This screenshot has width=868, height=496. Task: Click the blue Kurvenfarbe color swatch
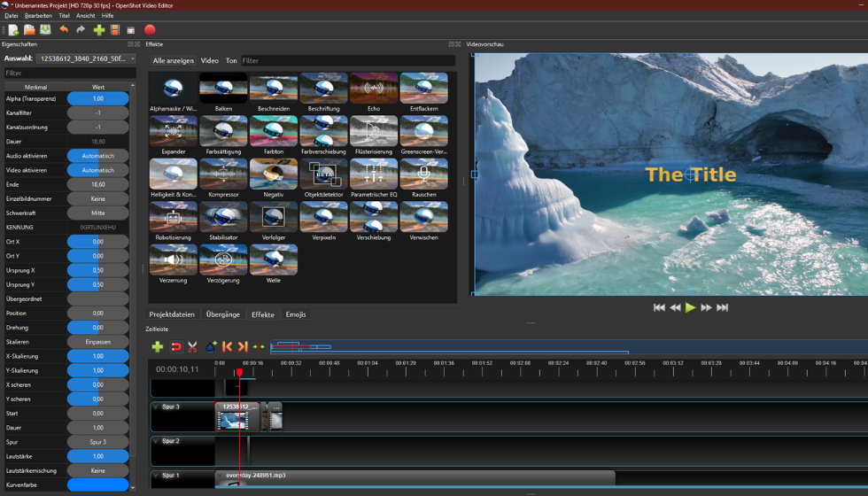pos(98,485)
